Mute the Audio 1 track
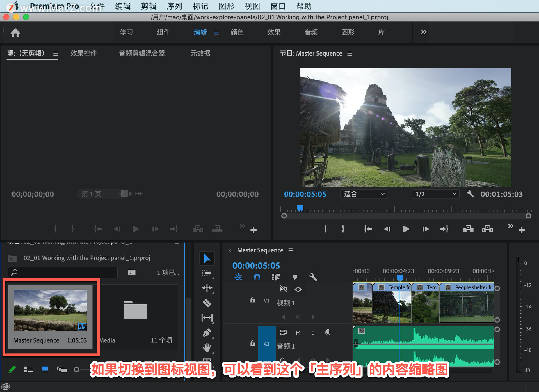Image resolution: width=539 pixels, height=392 pixels. pyautogui.click(x=298, y=333)
